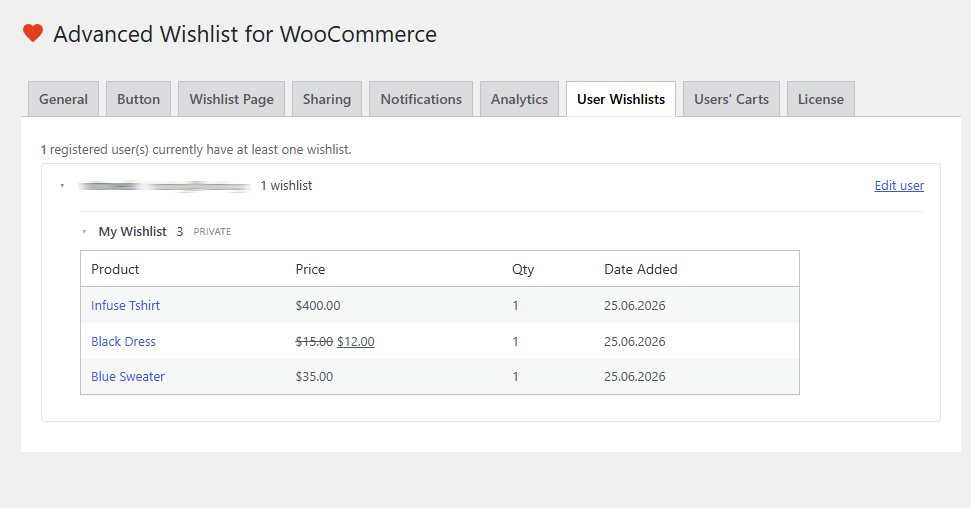The image size is (971, 508).
Task: Open the Infuse Tshirt product link
Action: point(125,305)
